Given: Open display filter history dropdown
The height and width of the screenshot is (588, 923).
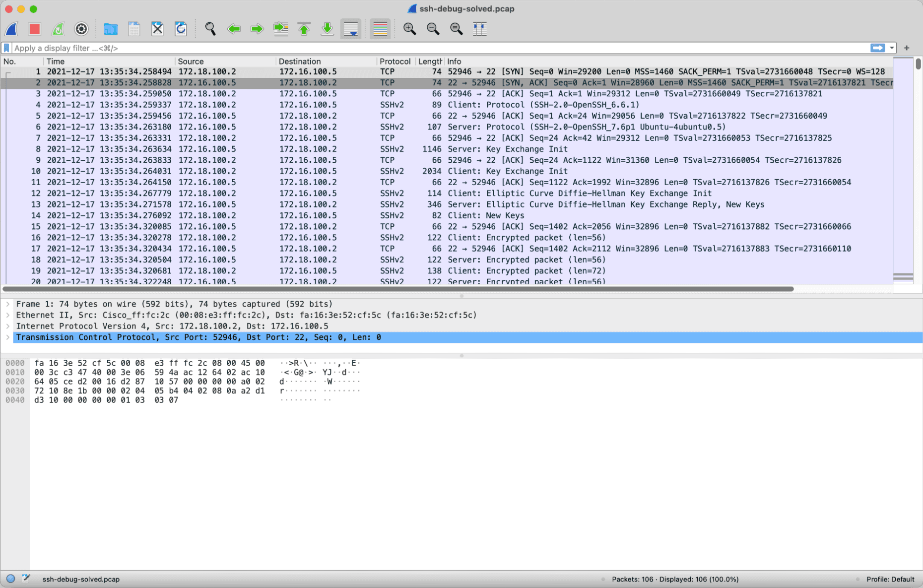Looking at the screenshot, I should pyautogui.click(x=892, y=48).
